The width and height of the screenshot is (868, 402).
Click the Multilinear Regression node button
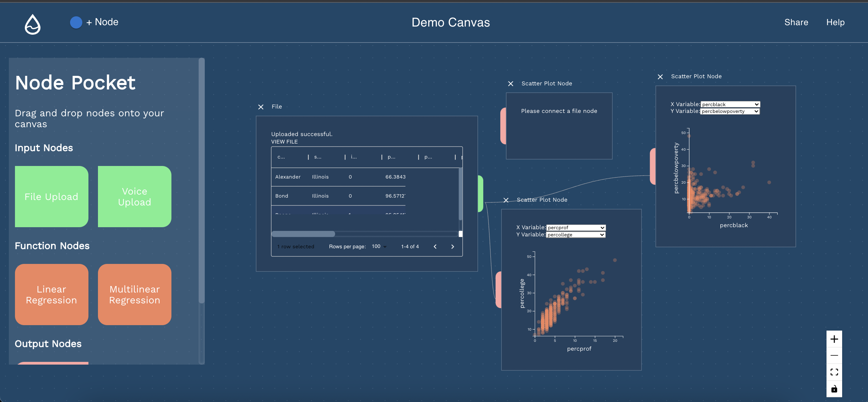(135, 295)
